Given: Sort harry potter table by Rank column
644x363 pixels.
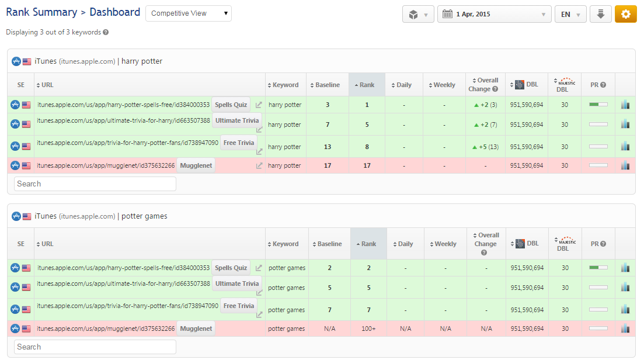Looking at the screenshot, I should 367,85.
